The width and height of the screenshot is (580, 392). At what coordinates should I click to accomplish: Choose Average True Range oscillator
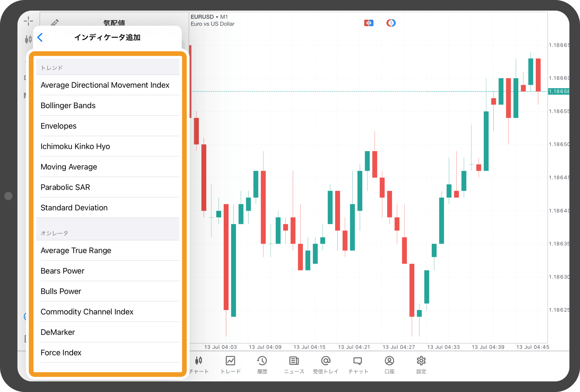click(108, 250)
